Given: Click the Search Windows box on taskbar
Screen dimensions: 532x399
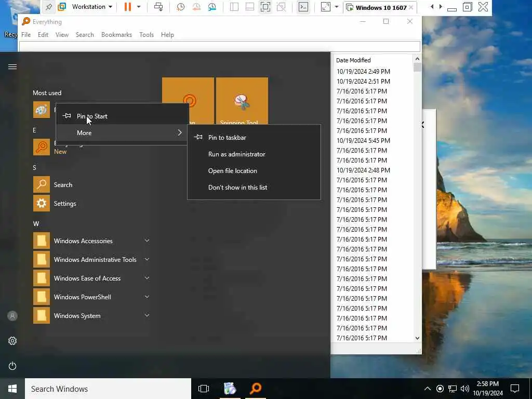Looking at the screenshot, I should pos(108,389).
